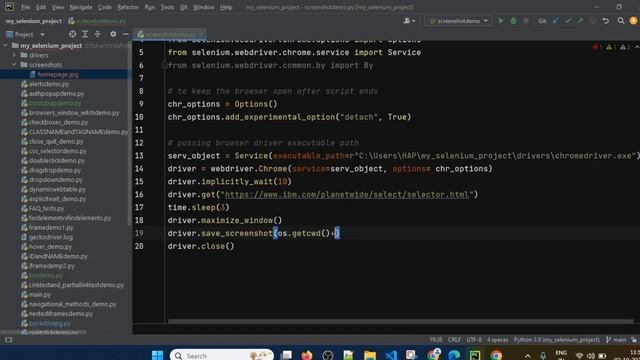Follow the ibm.com URL in line 16
This screenshot has height=360, width=640.
[x=346, y=195]
